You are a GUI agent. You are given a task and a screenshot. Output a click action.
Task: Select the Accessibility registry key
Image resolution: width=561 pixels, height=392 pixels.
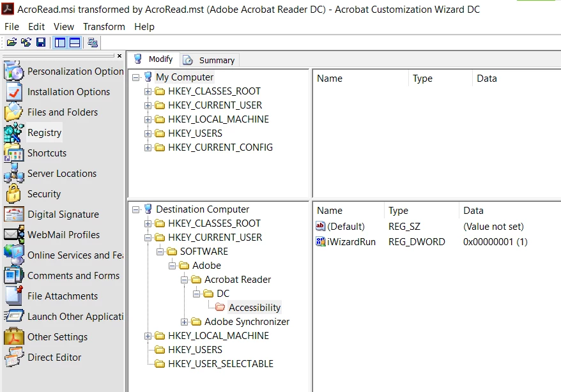point(254,307)
